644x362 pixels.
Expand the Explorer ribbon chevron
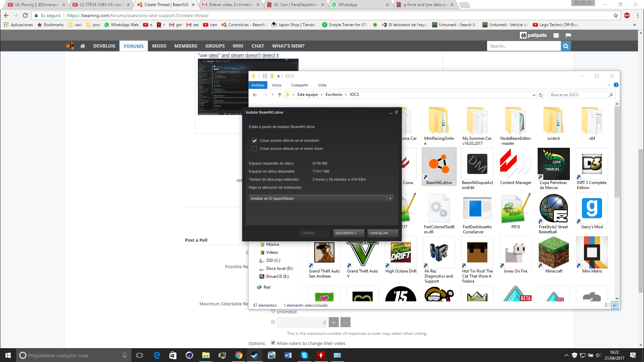[x=608, y=85]
